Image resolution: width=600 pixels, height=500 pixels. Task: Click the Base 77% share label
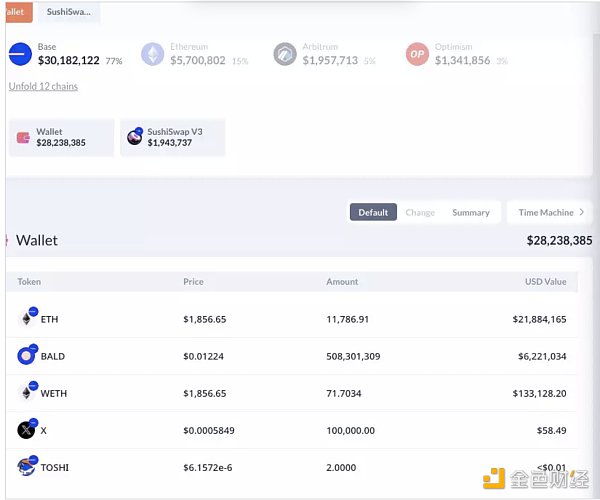(114, 61)
